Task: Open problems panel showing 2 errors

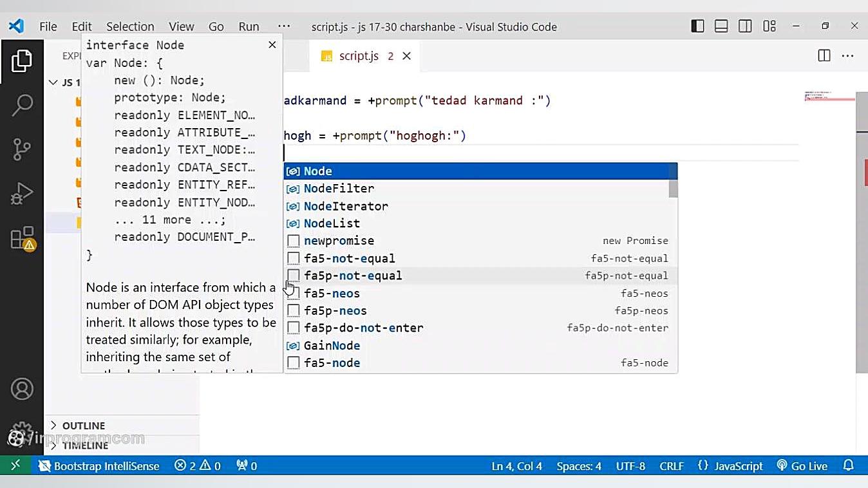Action: pos(198,465)
